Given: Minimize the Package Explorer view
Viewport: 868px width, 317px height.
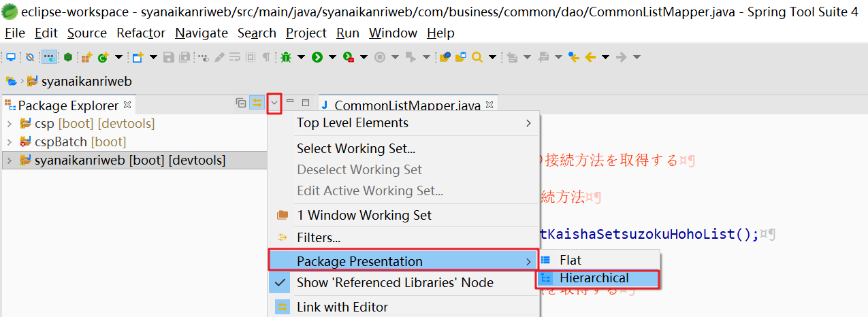Looking at the screenshot, I should pos(290,102).
